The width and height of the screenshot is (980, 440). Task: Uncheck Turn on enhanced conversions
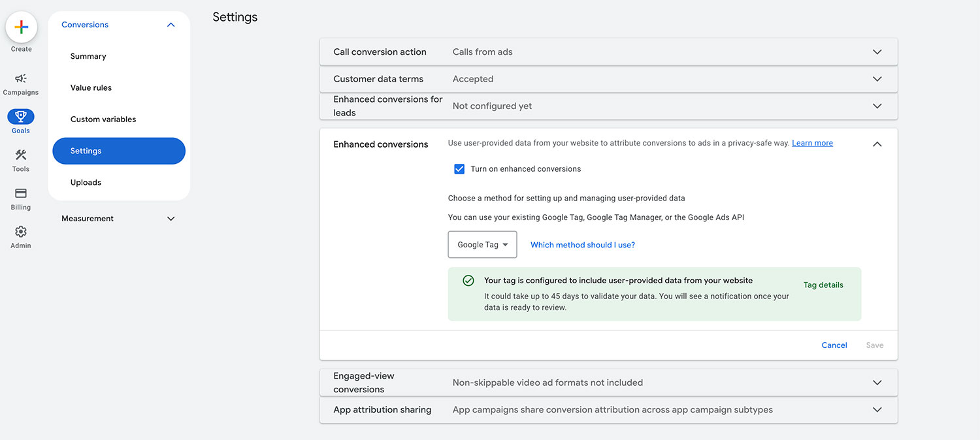(x=459, y=168)
